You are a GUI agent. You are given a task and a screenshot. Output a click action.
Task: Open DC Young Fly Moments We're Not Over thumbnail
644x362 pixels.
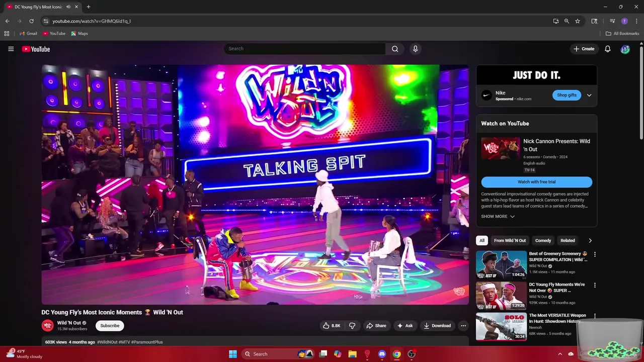coord(501,295)
